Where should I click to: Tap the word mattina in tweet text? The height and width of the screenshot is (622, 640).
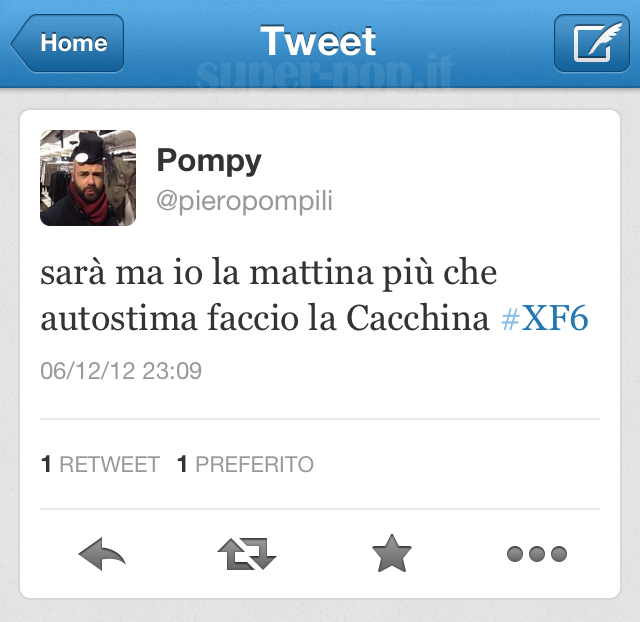coord(311,272)
